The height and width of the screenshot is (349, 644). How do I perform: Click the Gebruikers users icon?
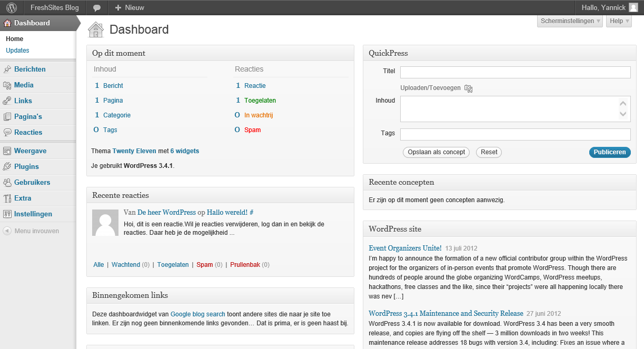[7, 183]
